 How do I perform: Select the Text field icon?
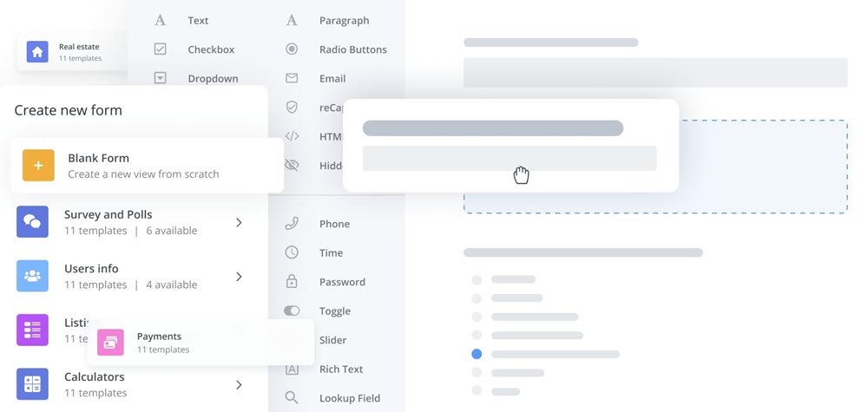click(x=160, y=21)
